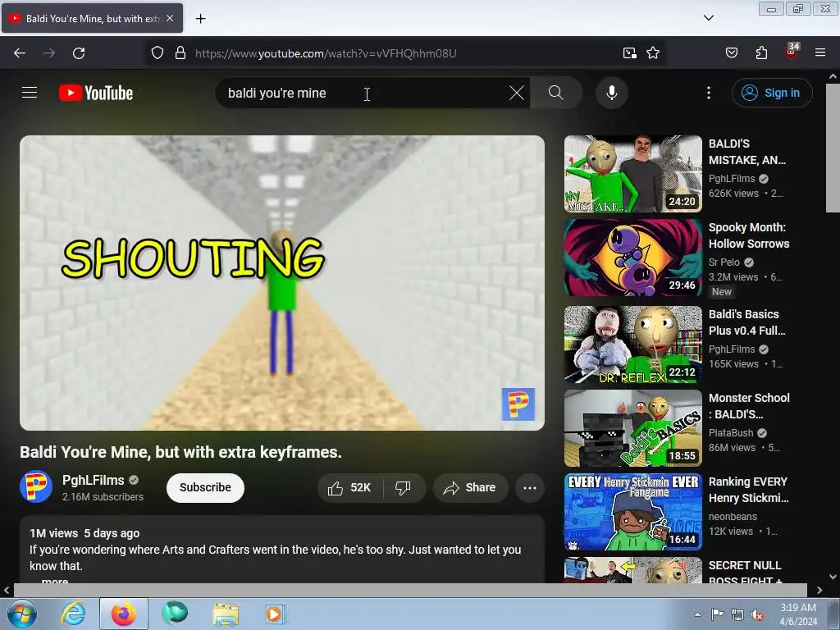Click the video player area
The width and height of the screenshot is (840, 630).
[x=282, y=283]
